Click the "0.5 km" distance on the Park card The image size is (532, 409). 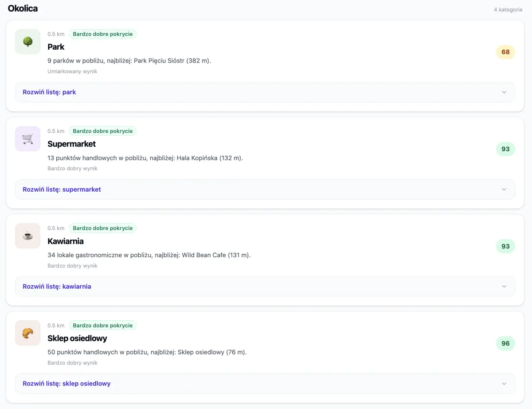pos(56,34)
